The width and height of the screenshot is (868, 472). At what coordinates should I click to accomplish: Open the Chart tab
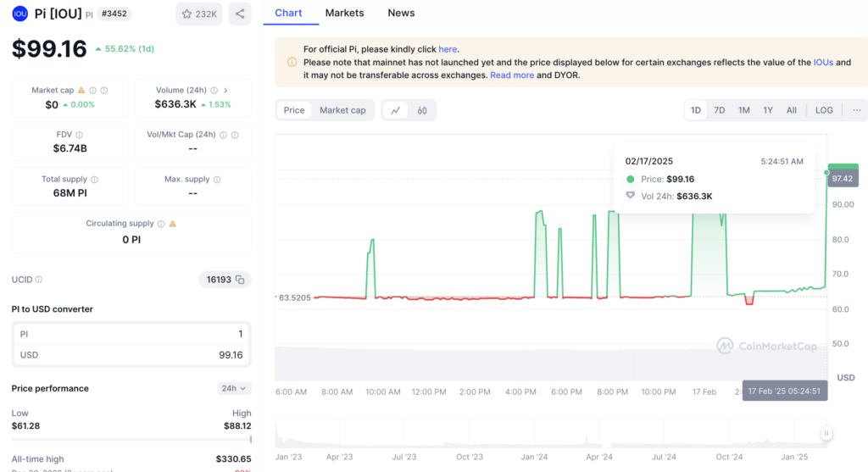(288, 13)
